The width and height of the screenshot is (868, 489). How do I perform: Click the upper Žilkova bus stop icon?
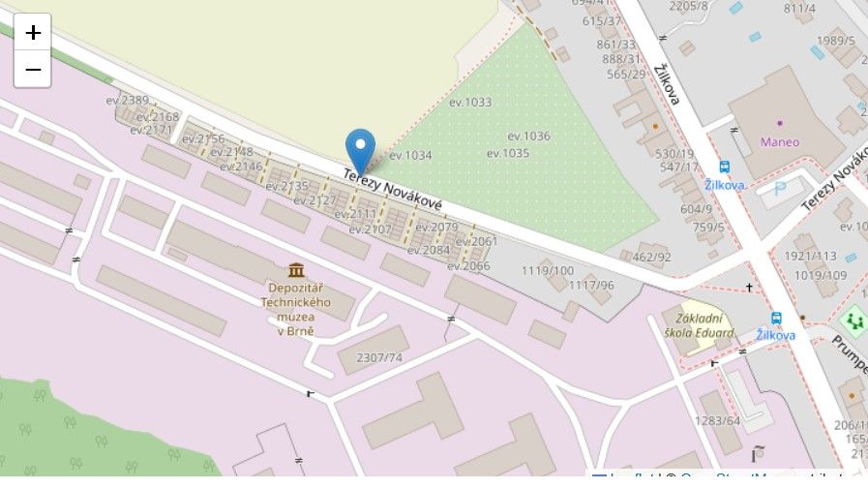click(724, 167)
